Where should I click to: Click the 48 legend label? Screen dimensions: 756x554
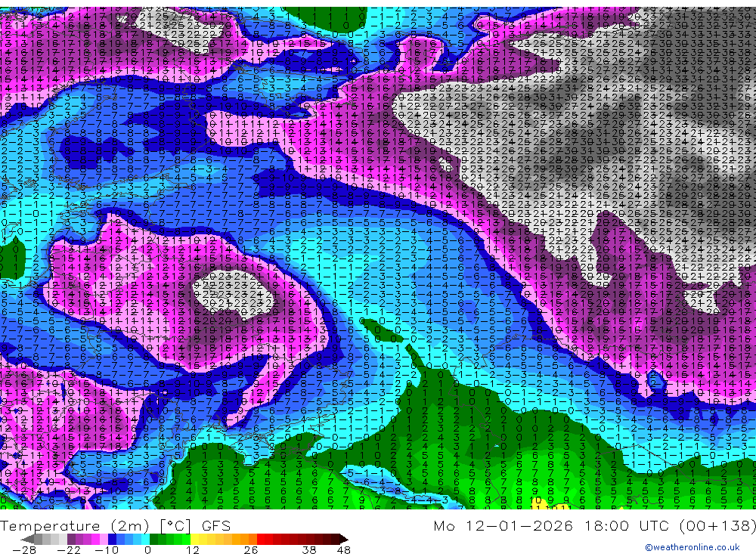tap(343, 549)
